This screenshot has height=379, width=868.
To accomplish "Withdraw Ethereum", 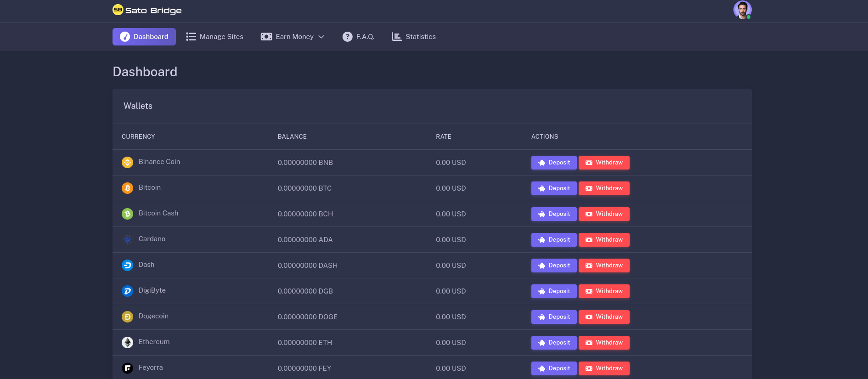I will pyautogui.click(x=604, y=343).
